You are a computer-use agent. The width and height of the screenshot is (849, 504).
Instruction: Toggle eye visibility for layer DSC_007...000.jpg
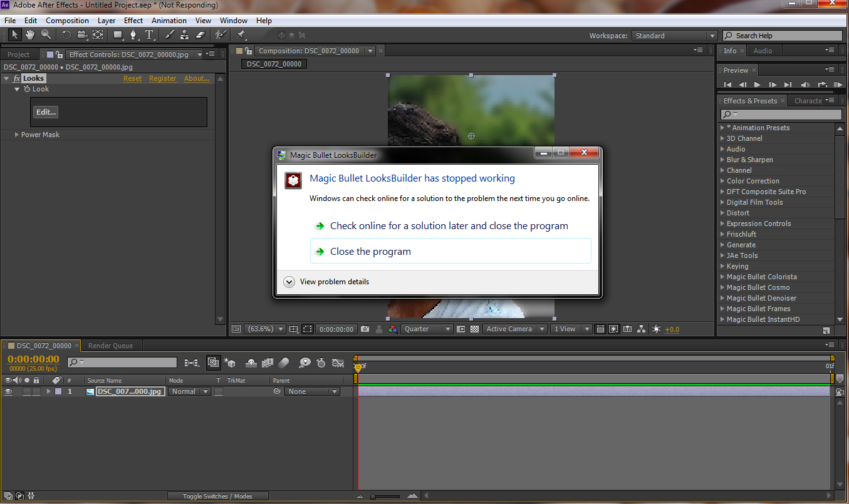click(8, 391)
